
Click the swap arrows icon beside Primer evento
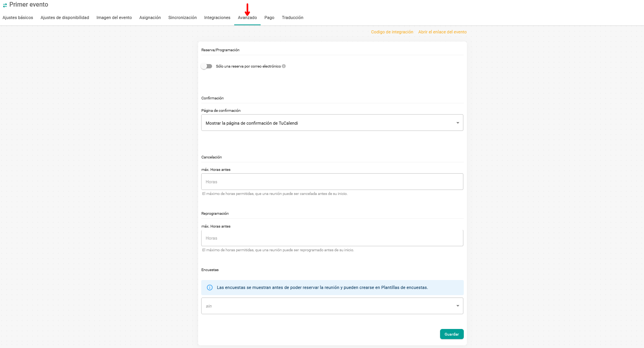tap(5, 5)
